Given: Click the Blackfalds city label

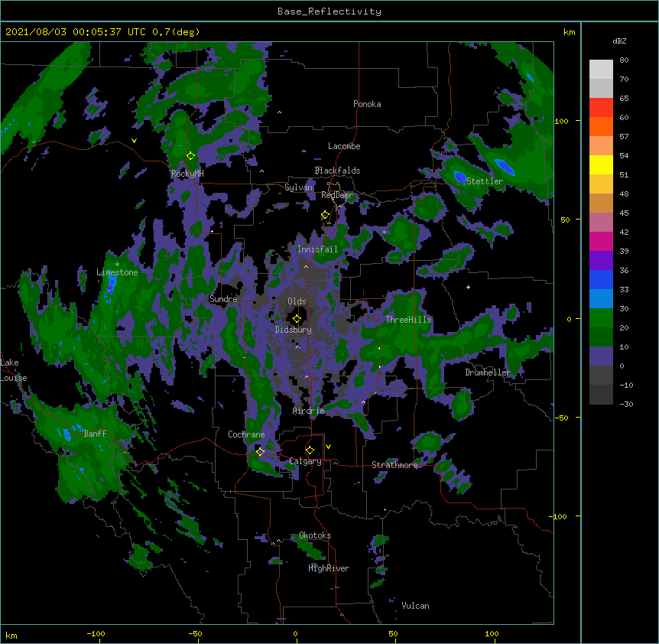Looking at the screenshot, I should 337,171.
